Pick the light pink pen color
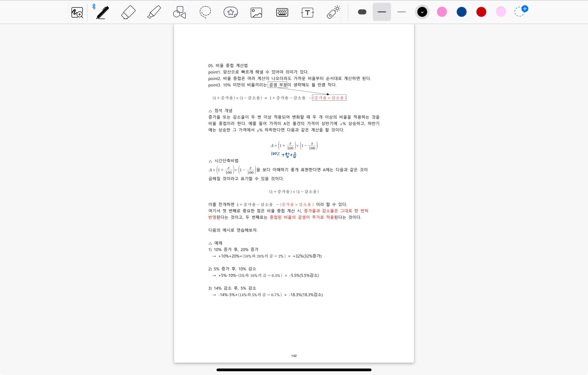588x375 pixels. tap(501, 12)
